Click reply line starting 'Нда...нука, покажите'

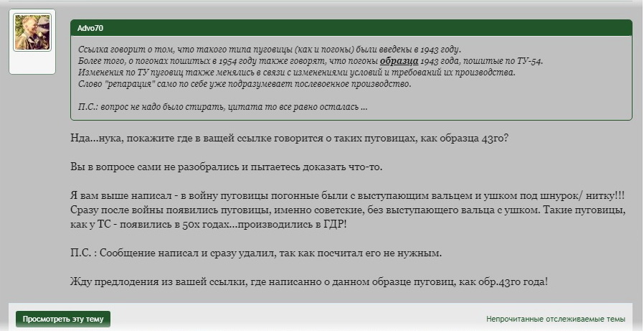290,138
